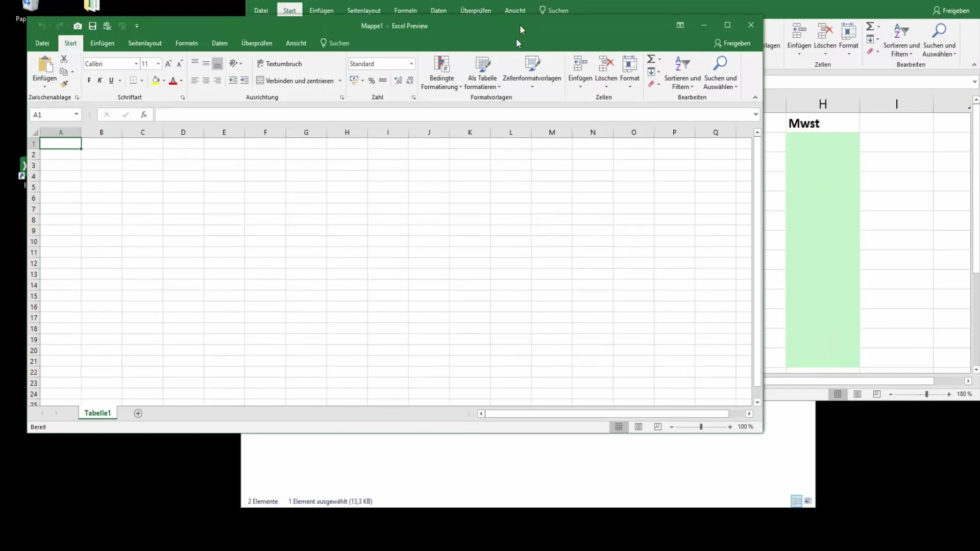Open the Einfügen ribbon tab in front window
Viewport: 980px width, 551px height.
point(103,43)
